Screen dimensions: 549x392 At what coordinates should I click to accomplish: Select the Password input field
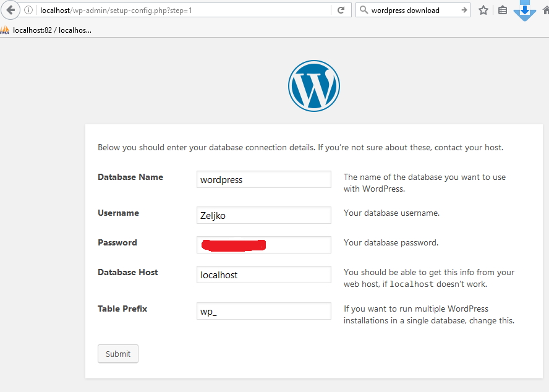coord(263,244)
